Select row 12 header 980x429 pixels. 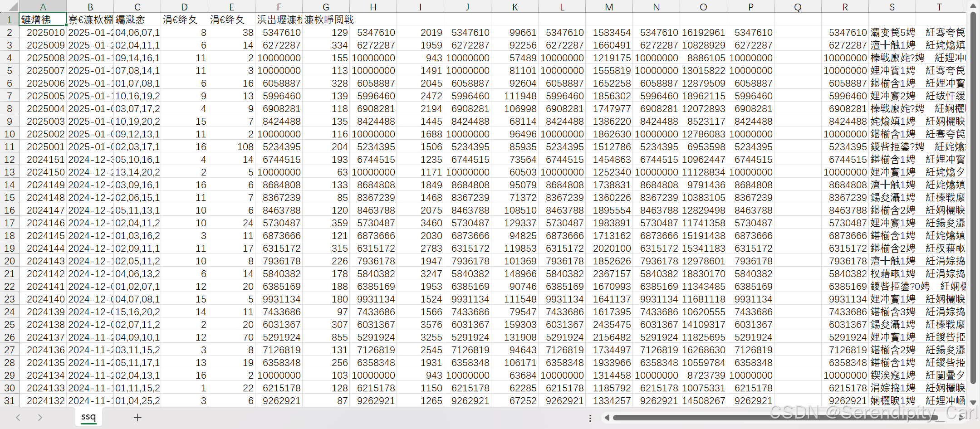[x=10, y=159]
